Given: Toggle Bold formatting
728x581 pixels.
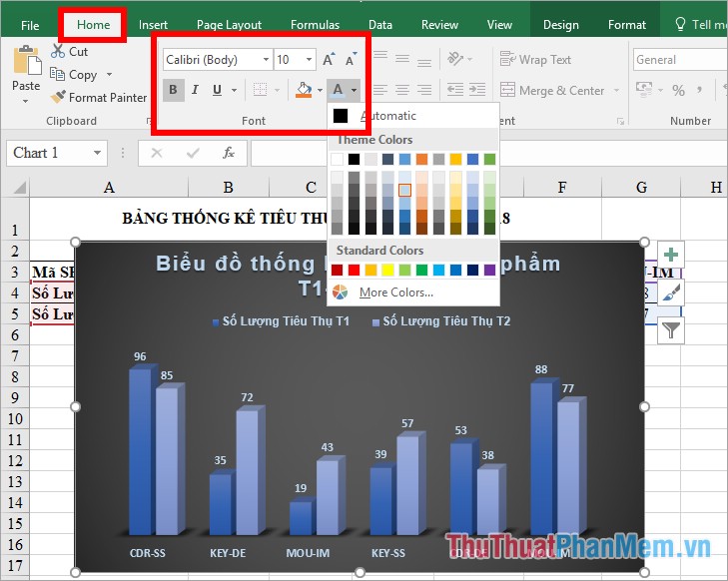Looking at the screenshot, I should pos(173,90).
